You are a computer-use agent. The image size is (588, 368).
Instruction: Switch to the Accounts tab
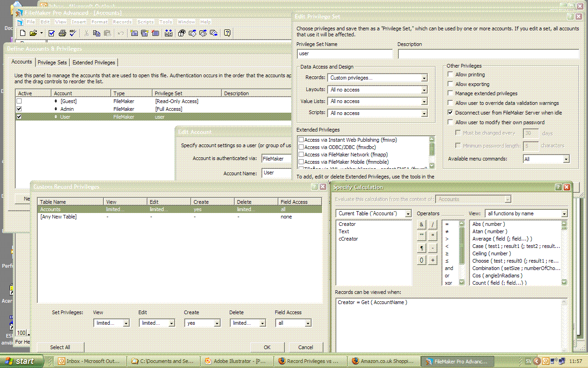22,62
